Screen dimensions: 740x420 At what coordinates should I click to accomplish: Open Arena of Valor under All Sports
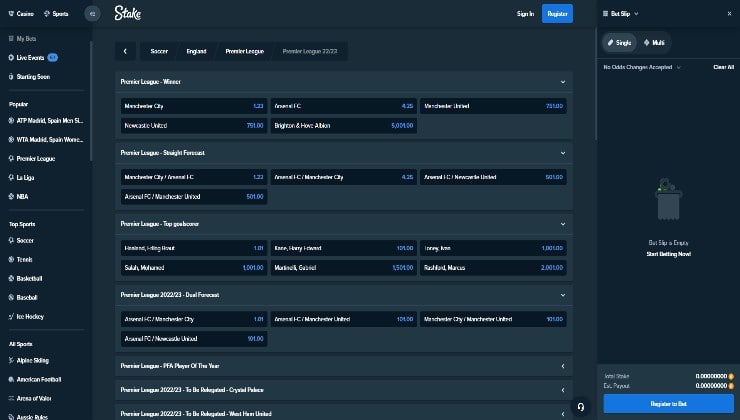point(30,398)
